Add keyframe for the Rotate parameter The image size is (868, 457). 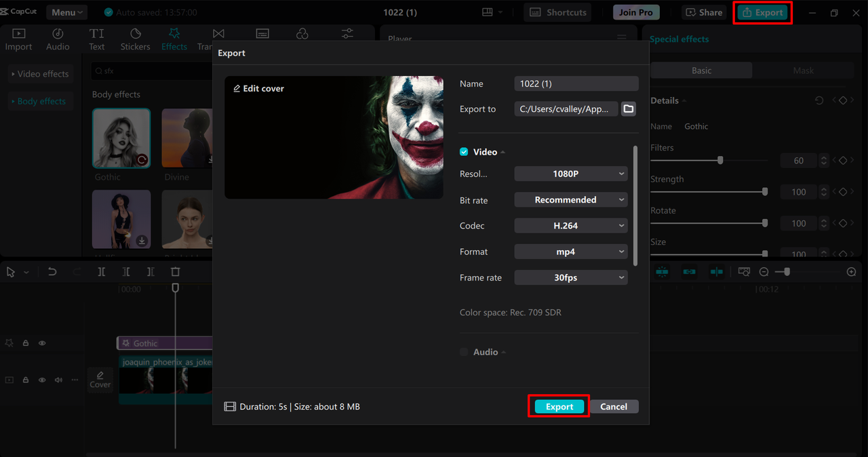tap(843, 223)
